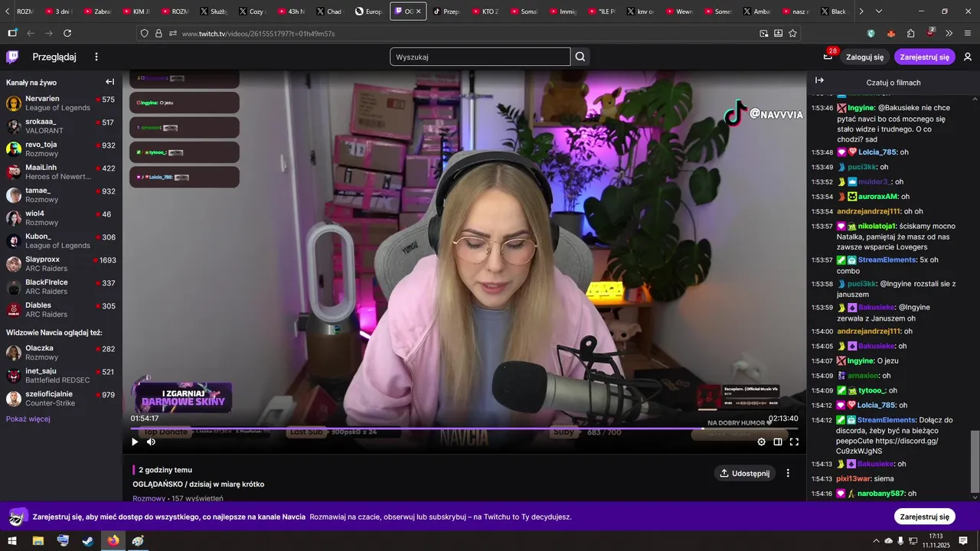Collapse the live channels sidebar
Image resolution: width=980 pixels, height=551 pixels.
[x=109, y=82]
